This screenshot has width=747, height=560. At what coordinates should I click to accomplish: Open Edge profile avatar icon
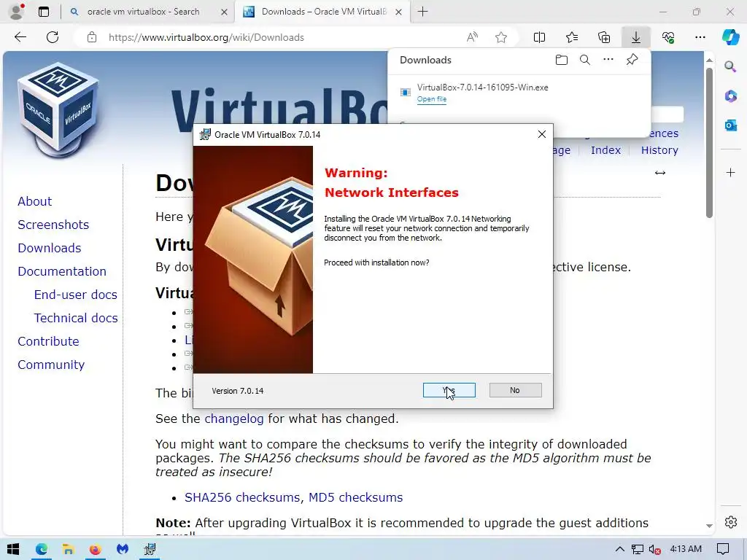(x=17, y=12)
